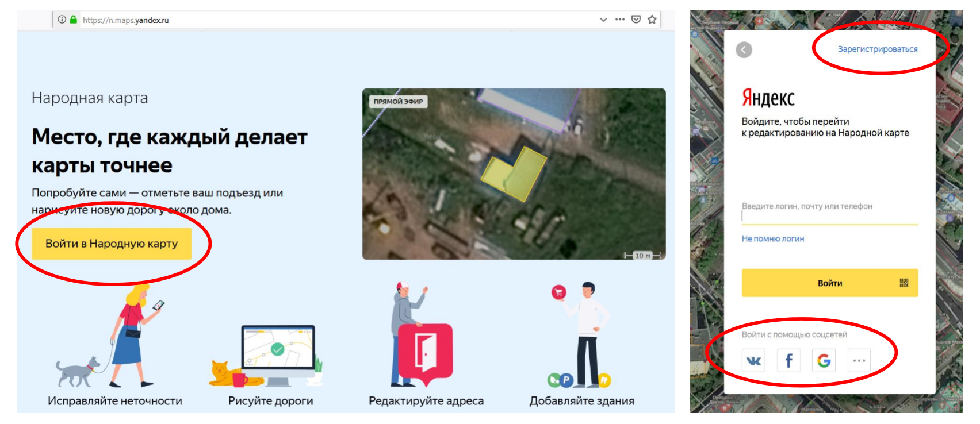980x424 pixels.
Task: Click the yellow Войти button
Action: click(x=830, y=283)
